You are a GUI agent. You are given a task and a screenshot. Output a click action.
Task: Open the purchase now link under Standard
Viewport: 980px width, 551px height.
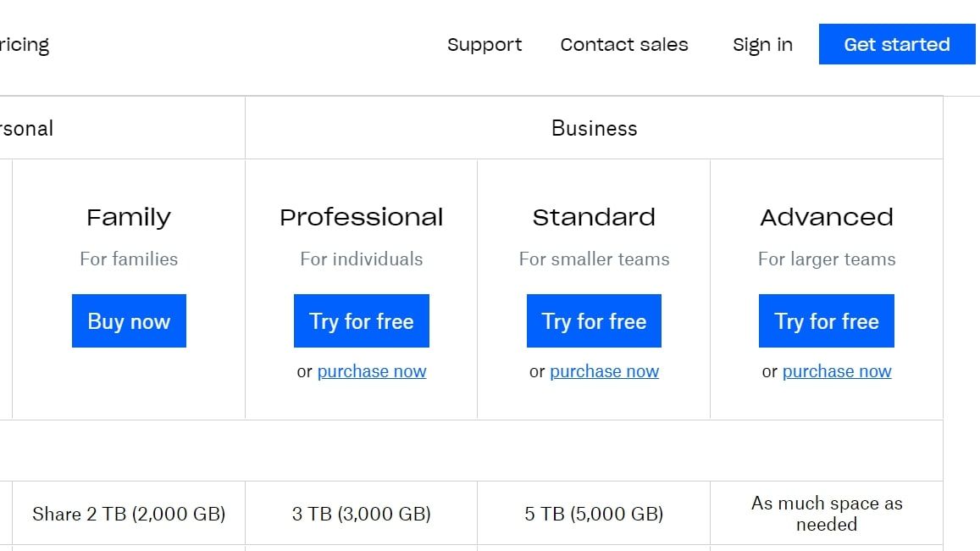pyautogui.click(x=604, y=371)
